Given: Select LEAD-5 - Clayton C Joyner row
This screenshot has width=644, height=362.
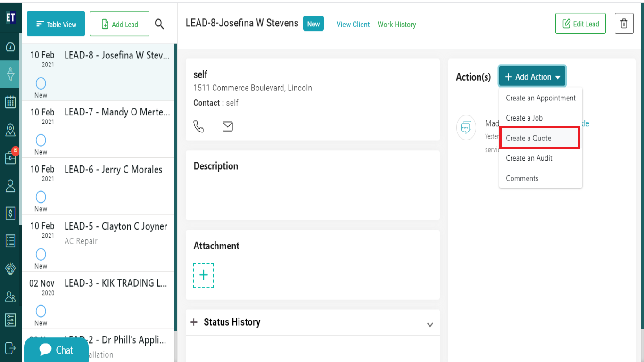Looking at the screenshot, I should coord(98,244).
